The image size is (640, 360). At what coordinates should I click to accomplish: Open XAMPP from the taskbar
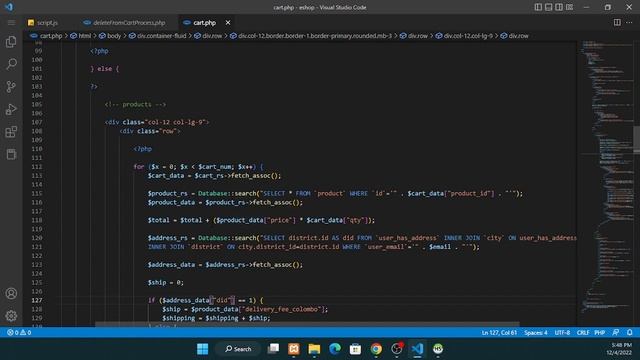click(294, 349)
